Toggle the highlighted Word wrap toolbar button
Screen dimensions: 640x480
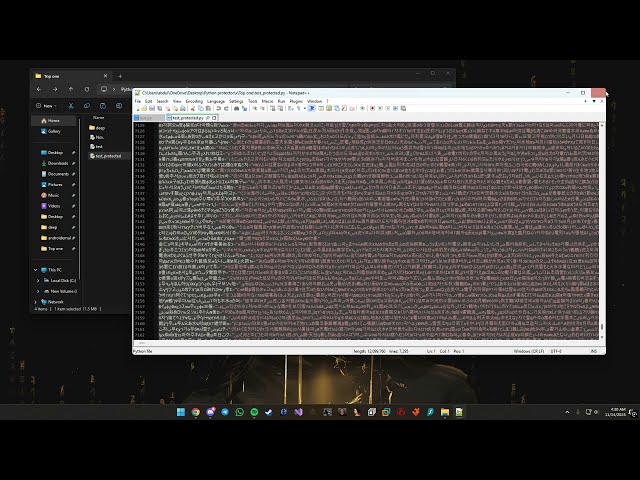[x=311, y=109]
